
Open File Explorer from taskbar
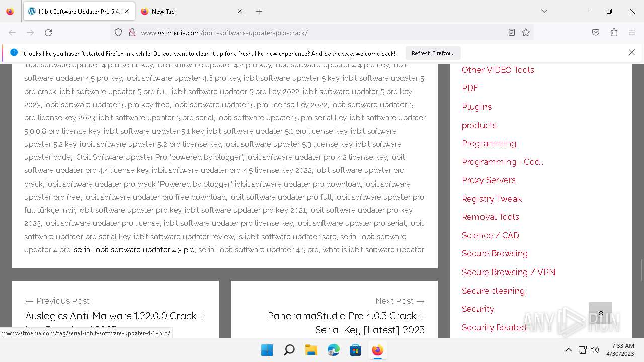tap(311, 350)
